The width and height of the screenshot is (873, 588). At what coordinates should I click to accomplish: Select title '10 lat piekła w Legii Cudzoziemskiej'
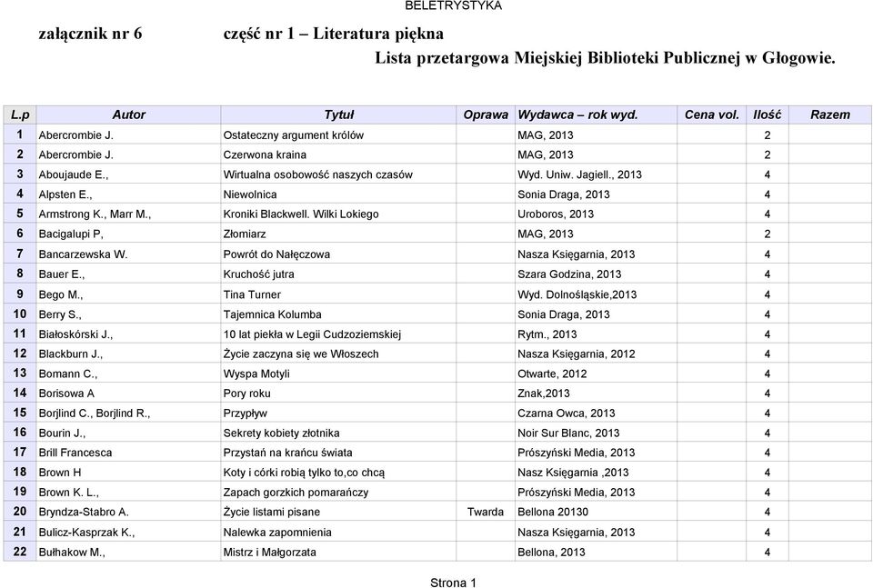(312, 334)
